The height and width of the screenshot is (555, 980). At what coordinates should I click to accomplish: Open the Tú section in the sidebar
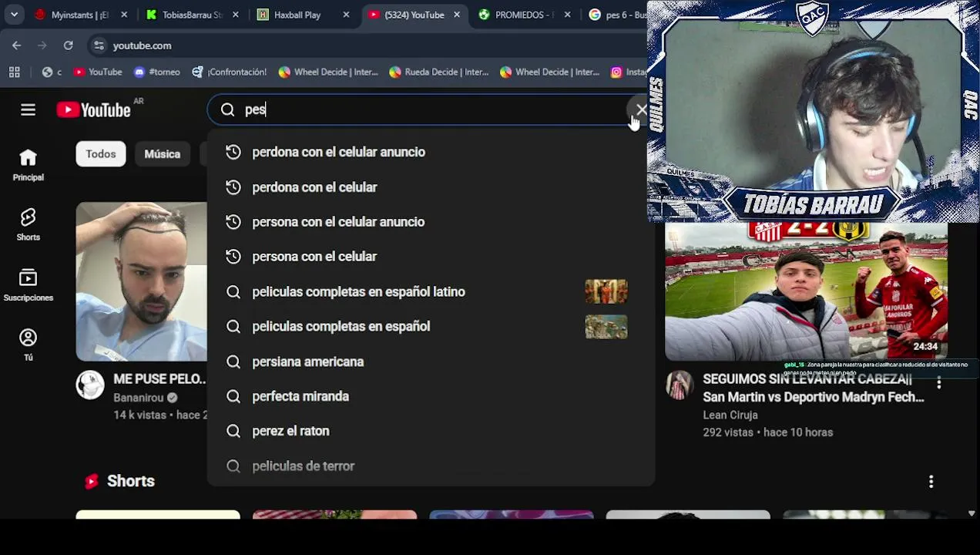28,345
